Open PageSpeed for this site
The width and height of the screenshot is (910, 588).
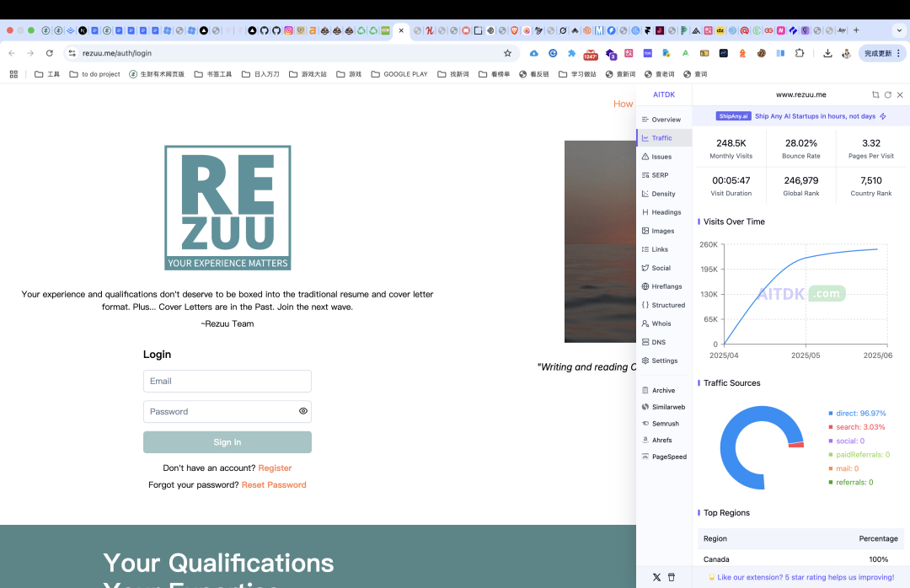tap(665, 457)
